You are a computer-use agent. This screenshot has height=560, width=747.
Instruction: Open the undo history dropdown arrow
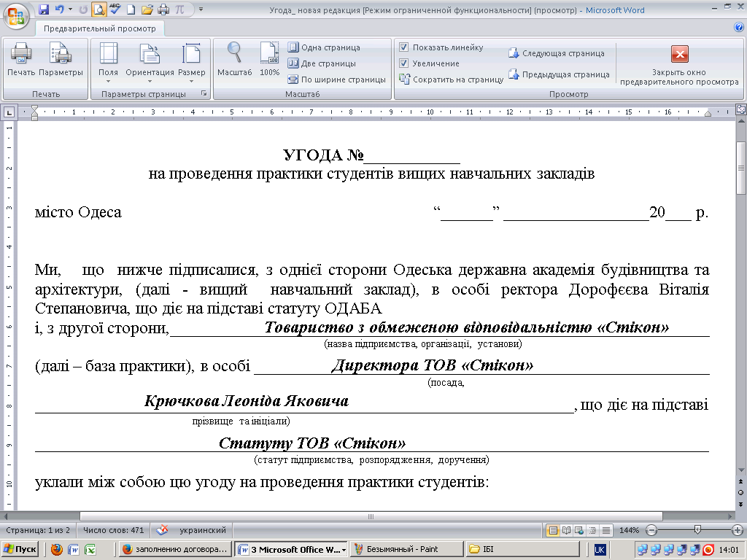(71, 9)
